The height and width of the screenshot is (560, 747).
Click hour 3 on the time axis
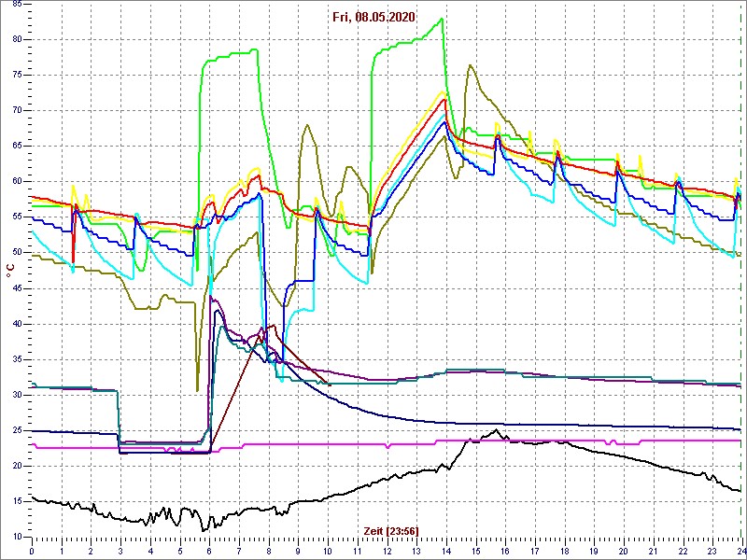(x=120, y=551)
